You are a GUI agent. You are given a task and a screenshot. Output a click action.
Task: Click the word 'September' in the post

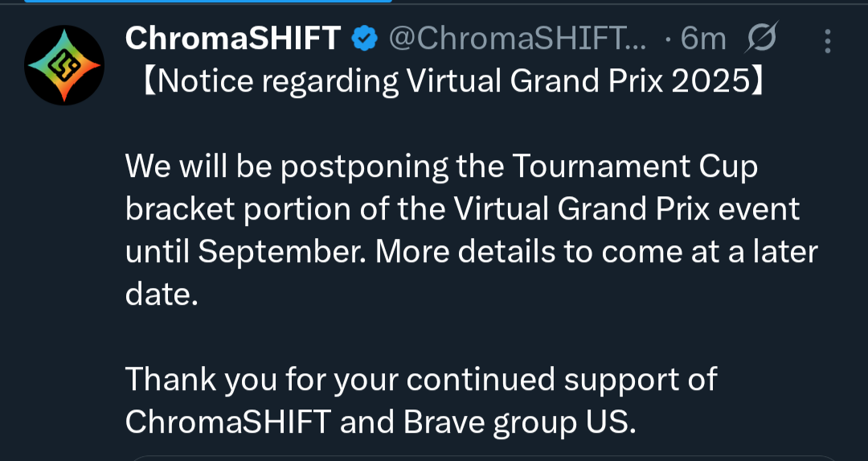(x=278, y=253)
